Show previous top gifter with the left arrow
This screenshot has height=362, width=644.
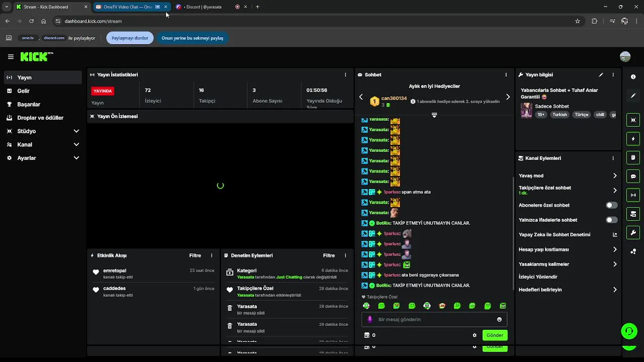361,97
